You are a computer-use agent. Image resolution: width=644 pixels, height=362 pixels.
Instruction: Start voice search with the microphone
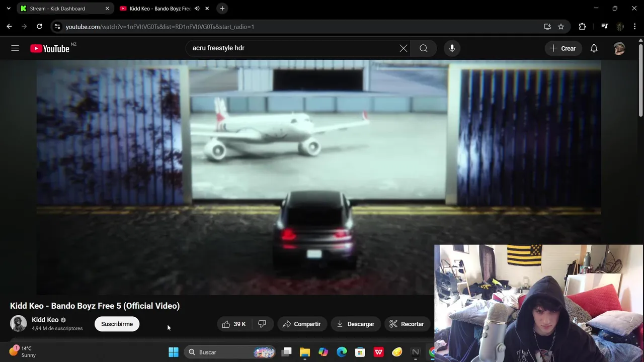(x=452, y=48)
